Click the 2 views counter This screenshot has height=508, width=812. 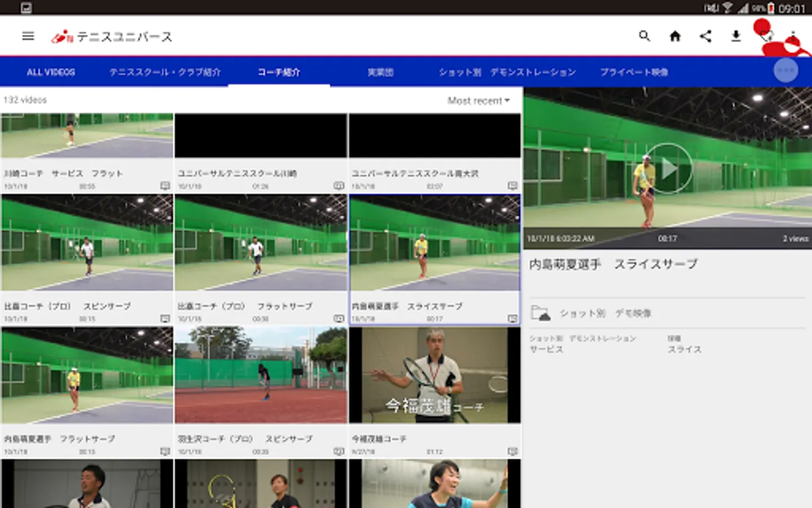coord(795,239)
